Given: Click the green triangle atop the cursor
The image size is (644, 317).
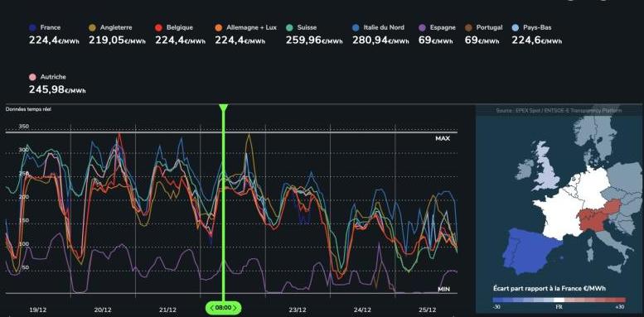Looking at the screenshot, I should coord(224,108).
